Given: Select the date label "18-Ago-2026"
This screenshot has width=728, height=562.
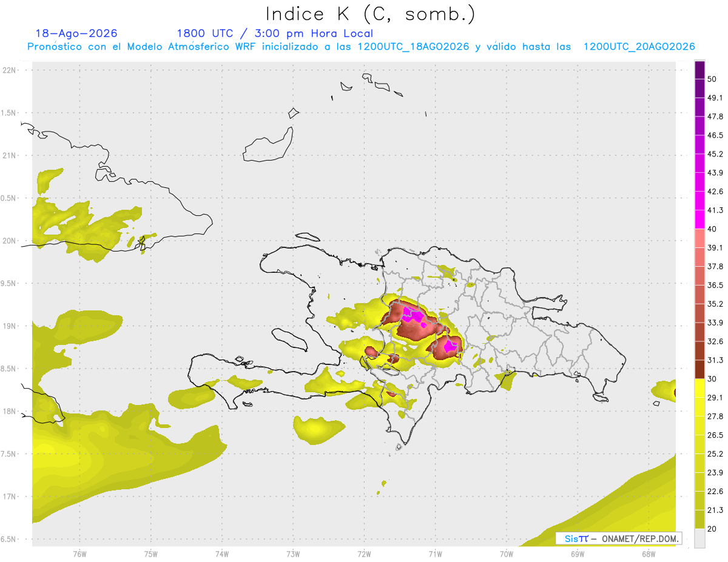Looking at the screenshot, I should [x=76, y=33].
